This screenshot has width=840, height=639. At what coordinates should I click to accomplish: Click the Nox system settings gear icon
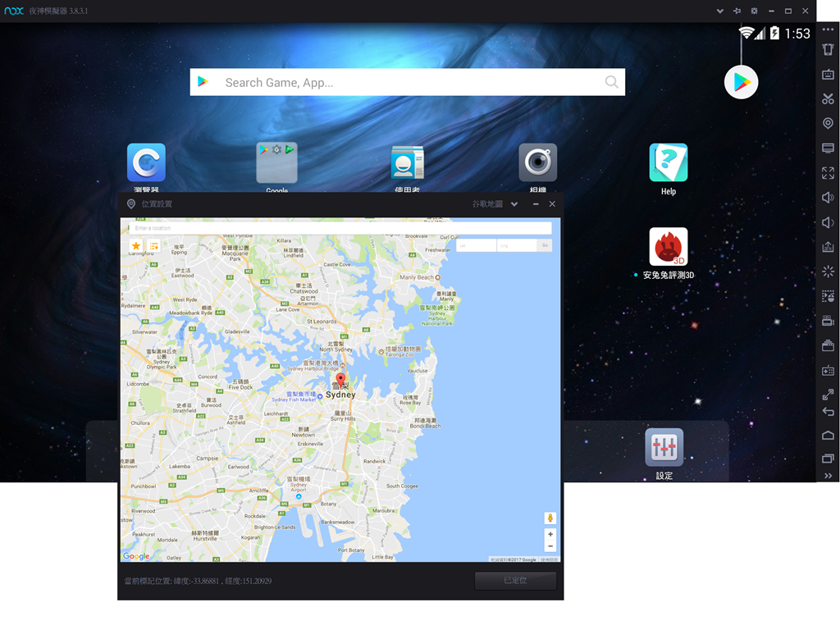754,11
